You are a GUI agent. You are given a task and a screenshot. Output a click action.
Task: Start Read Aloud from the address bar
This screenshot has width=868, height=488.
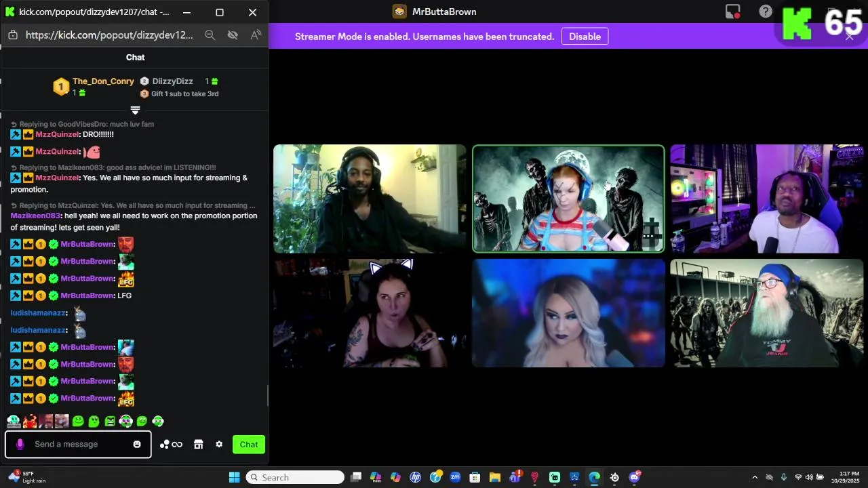[x=256, y=35]
